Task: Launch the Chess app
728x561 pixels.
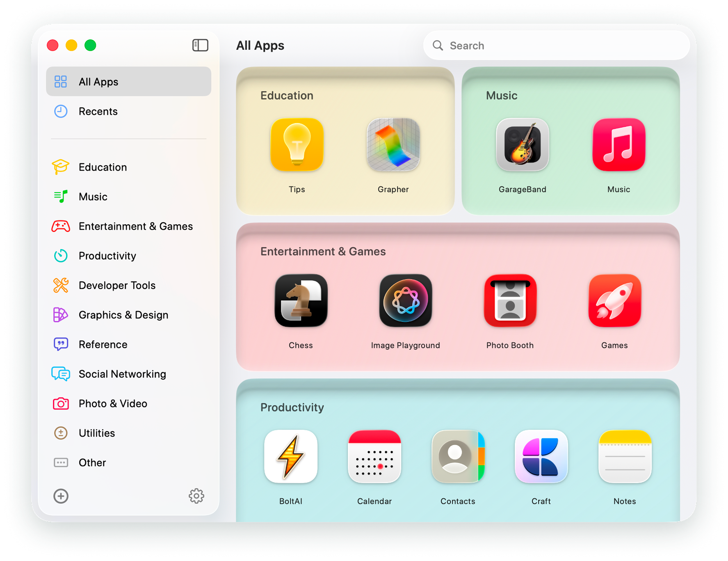Action: 301,301
